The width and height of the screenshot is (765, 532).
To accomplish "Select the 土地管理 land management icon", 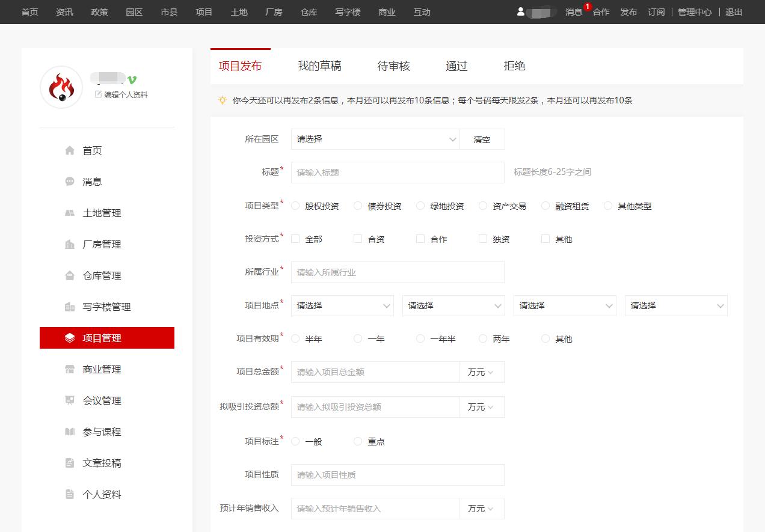I will [x=69, y=213].
